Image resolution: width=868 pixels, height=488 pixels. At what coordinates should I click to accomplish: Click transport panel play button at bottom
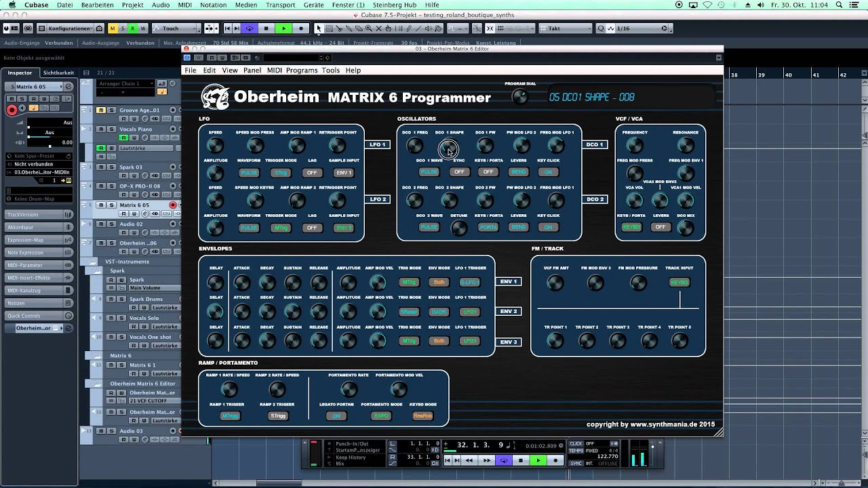click(x=538, y=460)
